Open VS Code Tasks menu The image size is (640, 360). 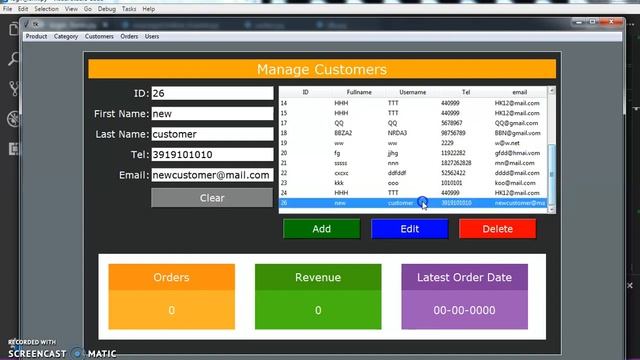click(129, 9)
